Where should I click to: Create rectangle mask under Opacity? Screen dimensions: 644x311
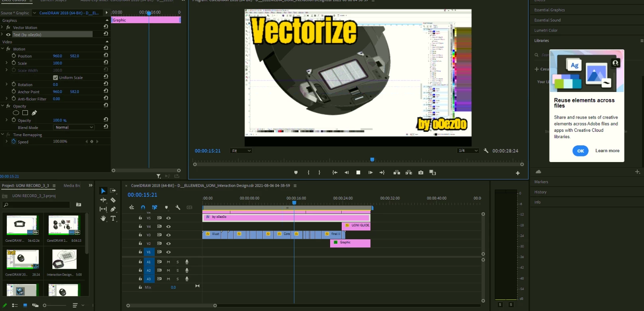[x=25, y=113]
